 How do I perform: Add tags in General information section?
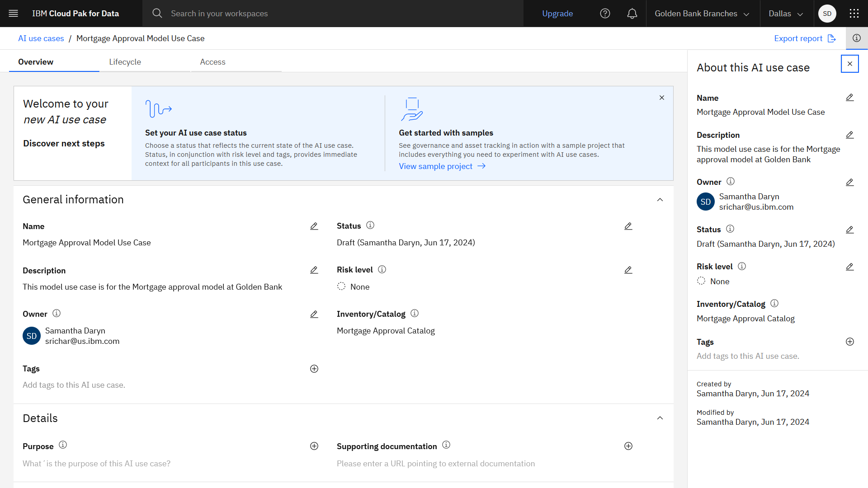314,369
